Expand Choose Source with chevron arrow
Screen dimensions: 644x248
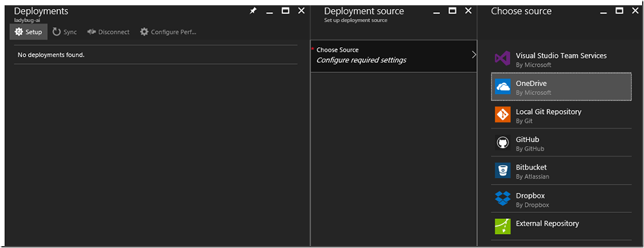tap(474, 55)
